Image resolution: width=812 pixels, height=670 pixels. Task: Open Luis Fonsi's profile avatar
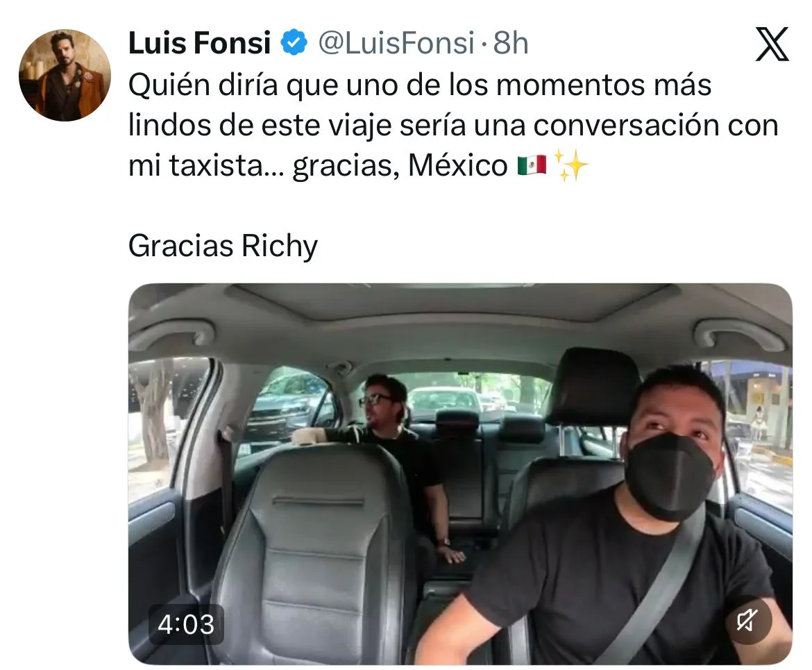point(65,76)
